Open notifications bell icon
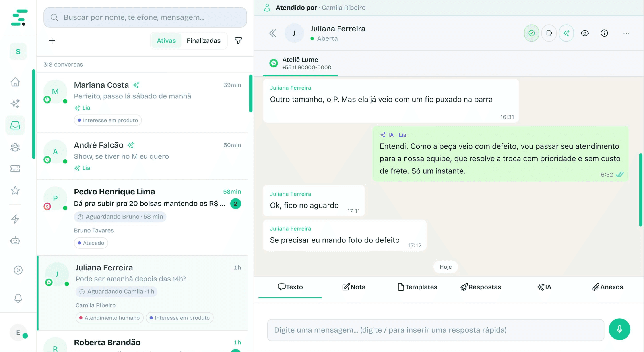Viewport: 644px width, 352px height. (18, 298)
